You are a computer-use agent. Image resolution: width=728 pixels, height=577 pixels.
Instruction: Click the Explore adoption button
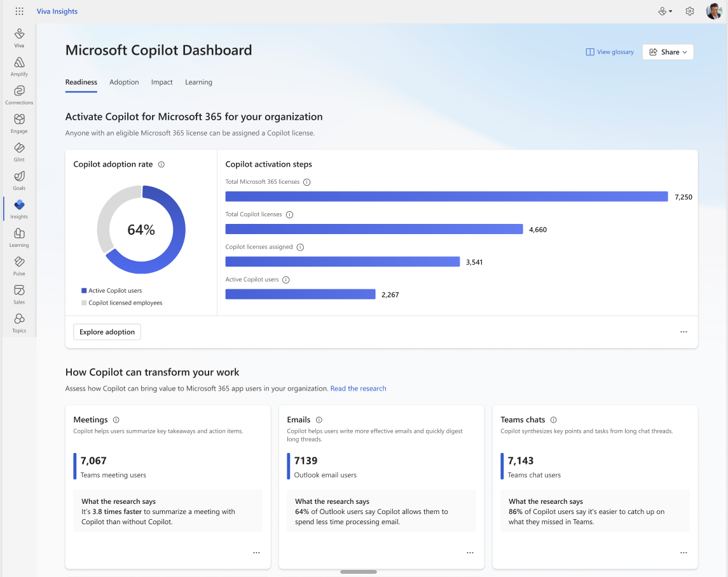pyautogui.click(x=107, y=332)
